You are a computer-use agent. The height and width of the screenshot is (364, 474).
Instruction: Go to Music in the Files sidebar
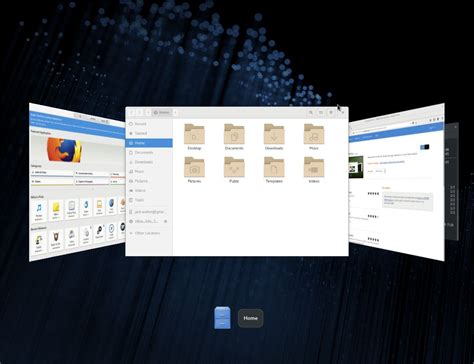click(149, 171)
